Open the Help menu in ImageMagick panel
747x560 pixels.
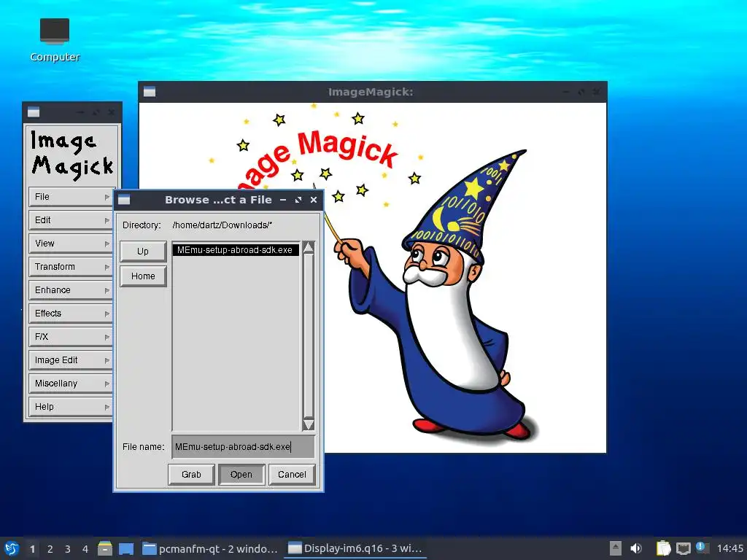pyautogui.click(x=71, y=407)
